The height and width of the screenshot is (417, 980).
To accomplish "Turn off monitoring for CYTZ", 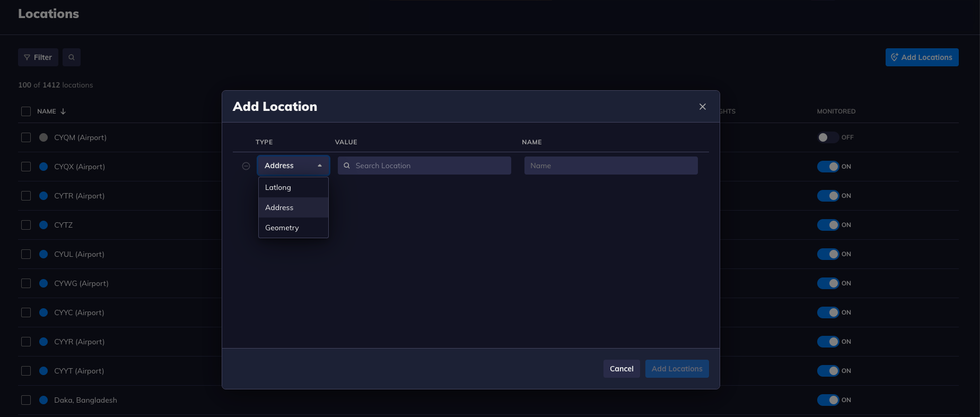I will coord(828,225).
